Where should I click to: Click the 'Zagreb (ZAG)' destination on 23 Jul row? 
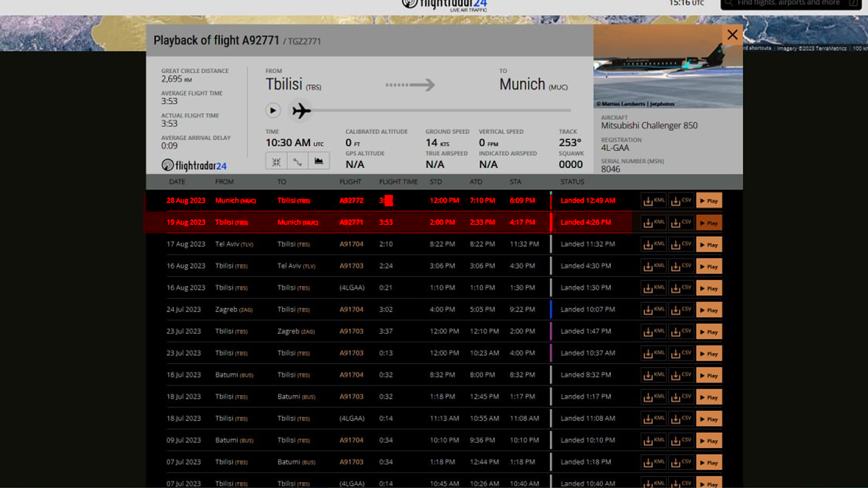coord(296,331)
